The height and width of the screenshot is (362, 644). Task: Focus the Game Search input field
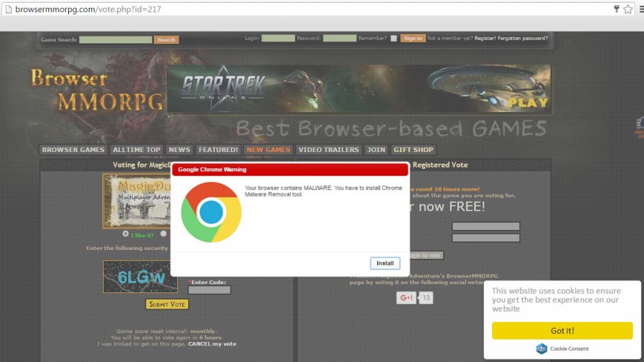pyautogui.click(x=116, y=40)
